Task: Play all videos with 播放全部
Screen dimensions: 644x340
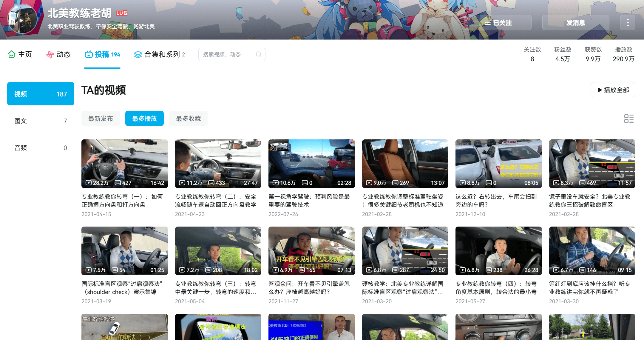Action: pyautogui.click(x=613, y=90)
